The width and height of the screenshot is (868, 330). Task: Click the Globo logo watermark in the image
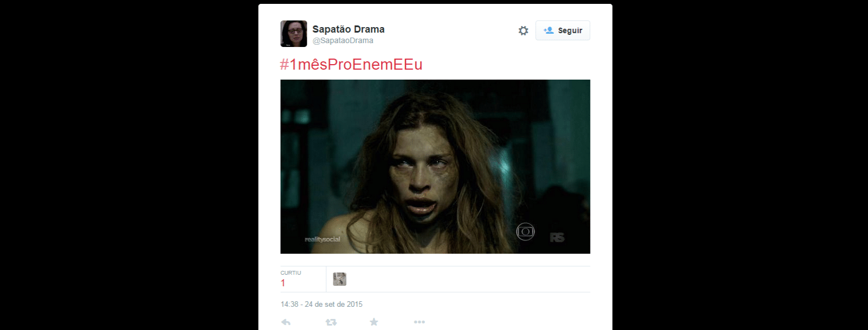(525, 232)
